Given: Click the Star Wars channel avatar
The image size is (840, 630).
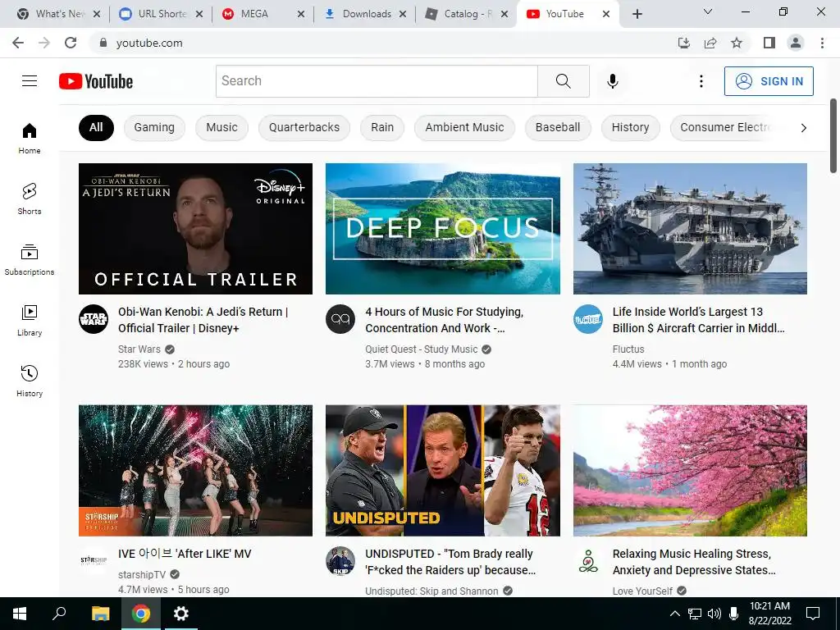Looking at the screenshot, I should pos(94,319).
